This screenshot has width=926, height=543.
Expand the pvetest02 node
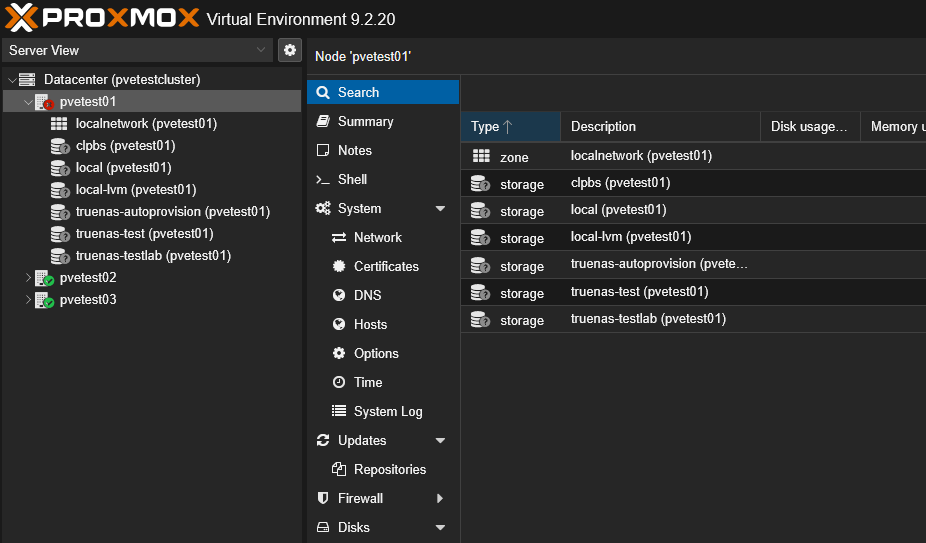pyautogui.click(x=28, y=277)
